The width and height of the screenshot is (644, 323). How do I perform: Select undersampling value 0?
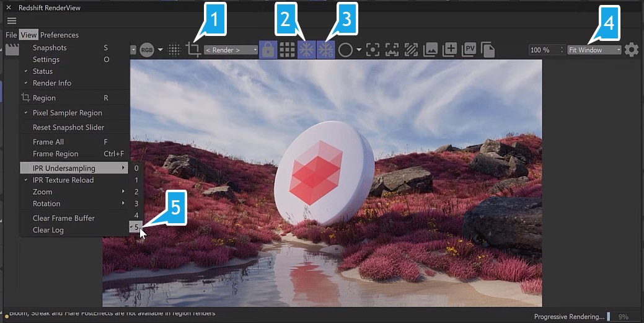tap(136, 168)
